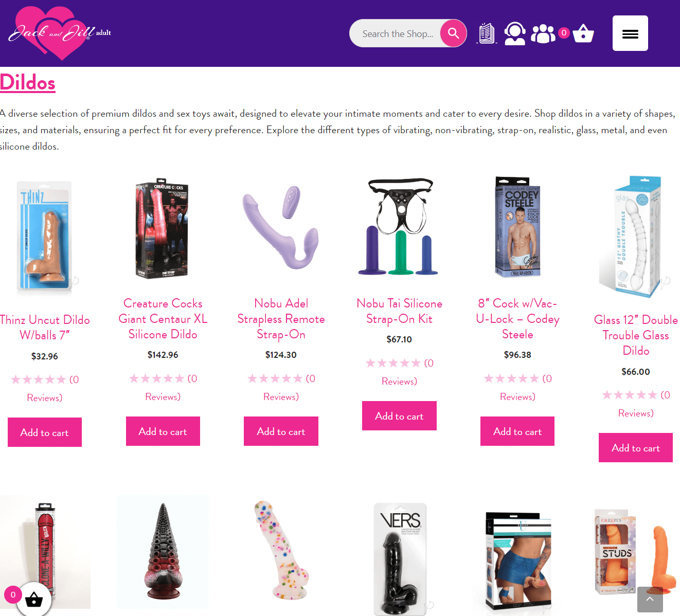Open the hamburger menu
Screen dimensions: 680x616
coord(630,33)
